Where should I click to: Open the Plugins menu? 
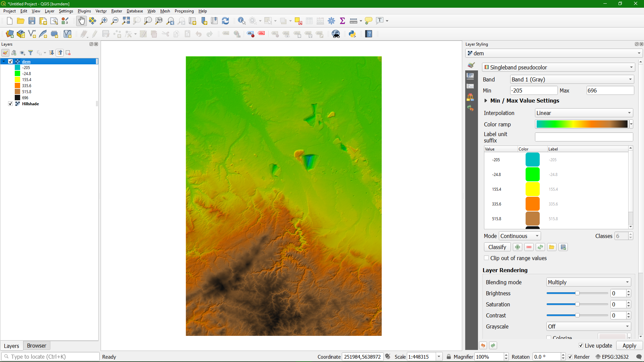(84, 11)
